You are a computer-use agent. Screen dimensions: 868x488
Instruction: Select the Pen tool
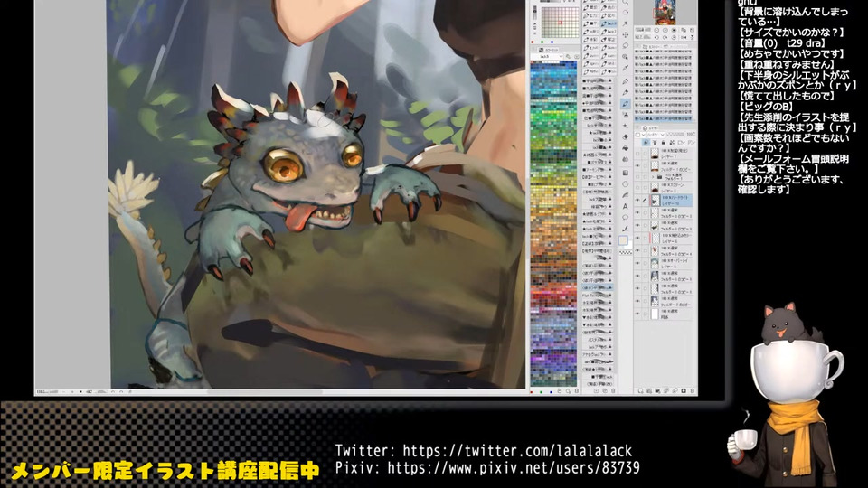(626, 81)
